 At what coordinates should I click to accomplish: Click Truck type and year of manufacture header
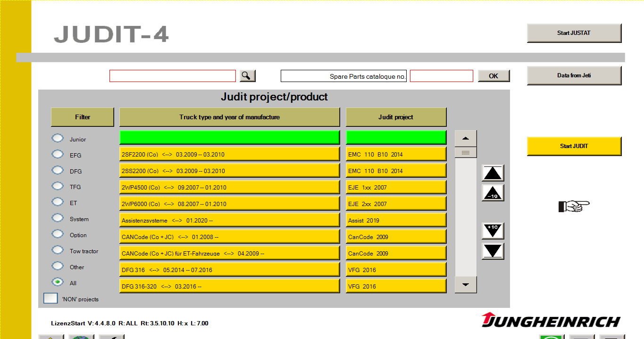[x=229, y=117]
